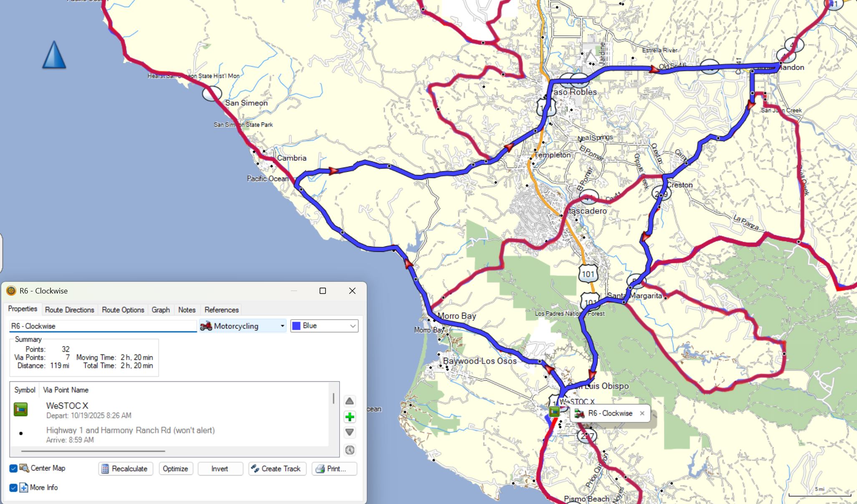The height and width of the screenshot is (504, 857).
Task: Click the route name text field
Action: 103,326
